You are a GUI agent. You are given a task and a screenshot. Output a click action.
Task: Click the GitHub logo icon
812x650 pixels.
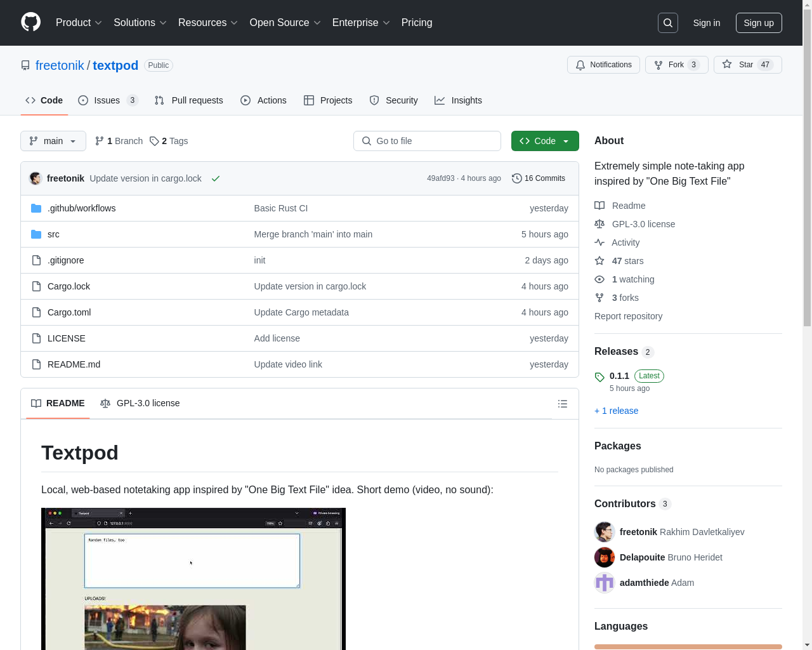tap(31, 22)
